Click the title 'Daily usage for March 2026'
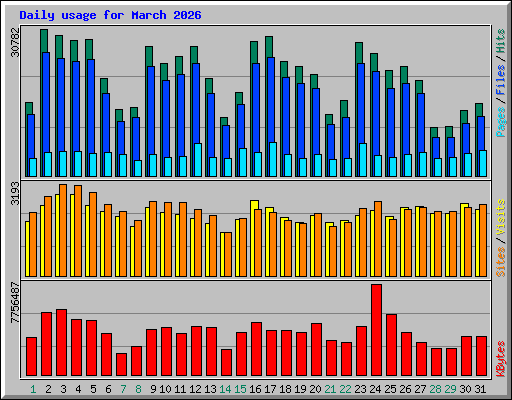 point(110,15)
